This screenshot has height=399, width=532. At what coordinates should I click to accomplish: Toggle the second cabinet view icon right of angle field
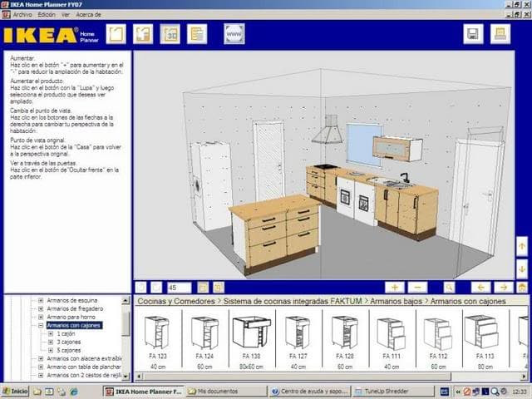click(219, 288)
